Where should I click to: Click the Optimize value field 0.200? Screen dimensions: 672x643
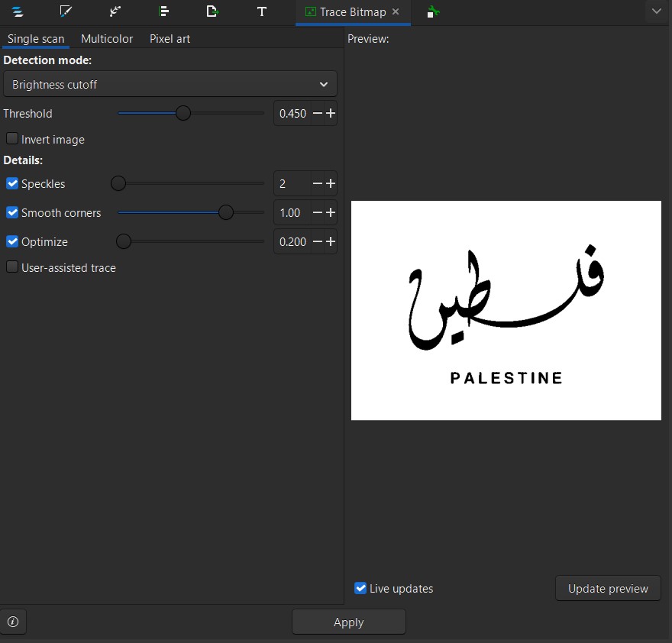pyautogui.click(x=292, y=242)
